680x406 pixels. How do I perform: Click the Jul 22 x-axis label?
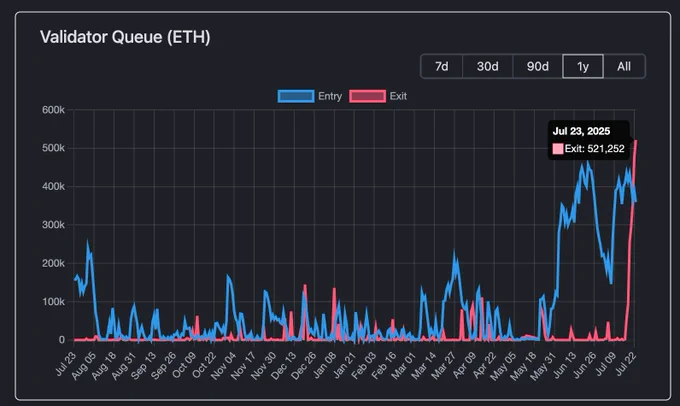[x=625, y=363]
